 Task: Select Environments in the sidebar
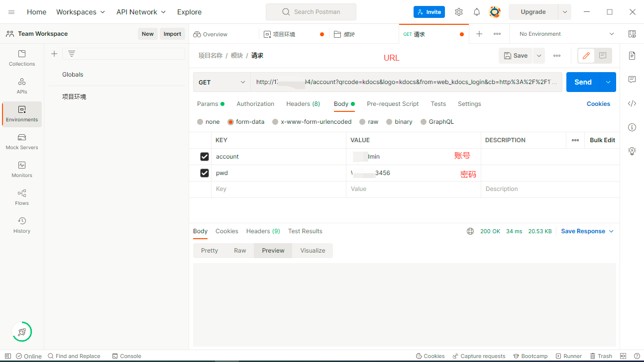22,114
